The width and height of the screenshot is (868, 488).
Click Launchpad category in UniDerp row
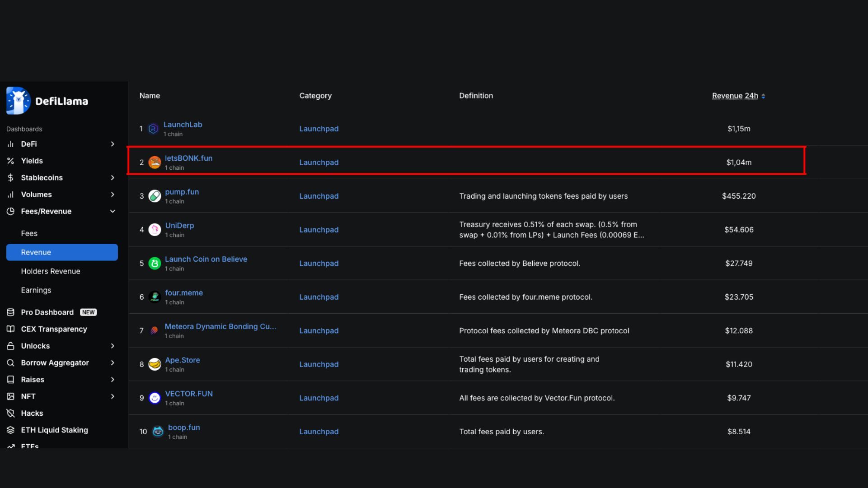tap(319, 230)
